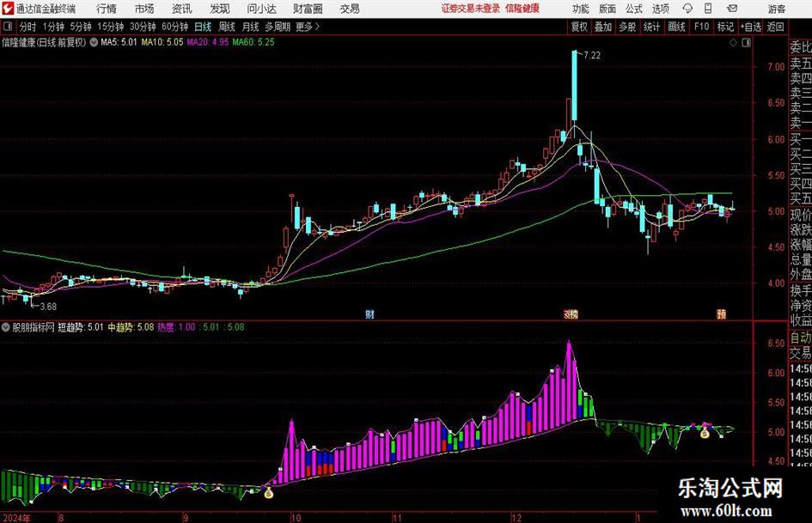Switch to 周线 weekly tab
This screenshot has width=812, height=523.
point(227,27)
